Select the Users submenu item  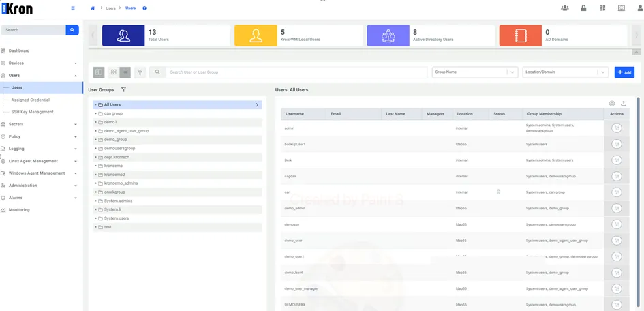click(42, 87)
